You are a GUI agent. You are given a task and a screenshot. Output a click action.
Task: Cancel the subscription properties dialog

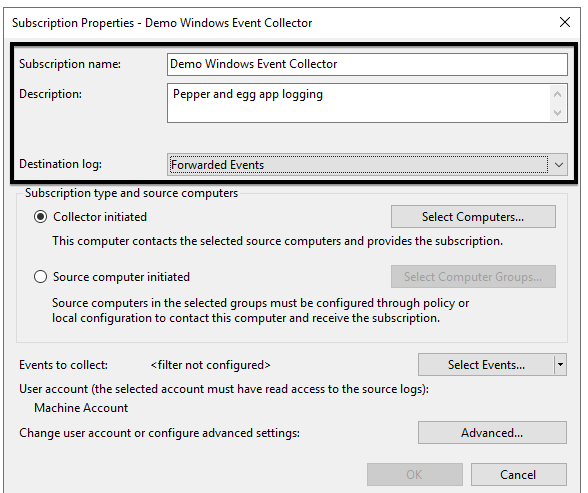coord(518,475)
